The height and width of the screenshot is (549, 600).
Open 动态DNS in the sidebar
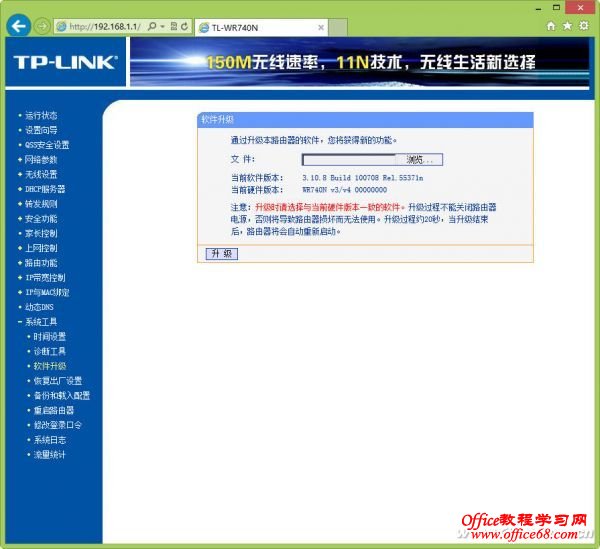pos(39,307)
